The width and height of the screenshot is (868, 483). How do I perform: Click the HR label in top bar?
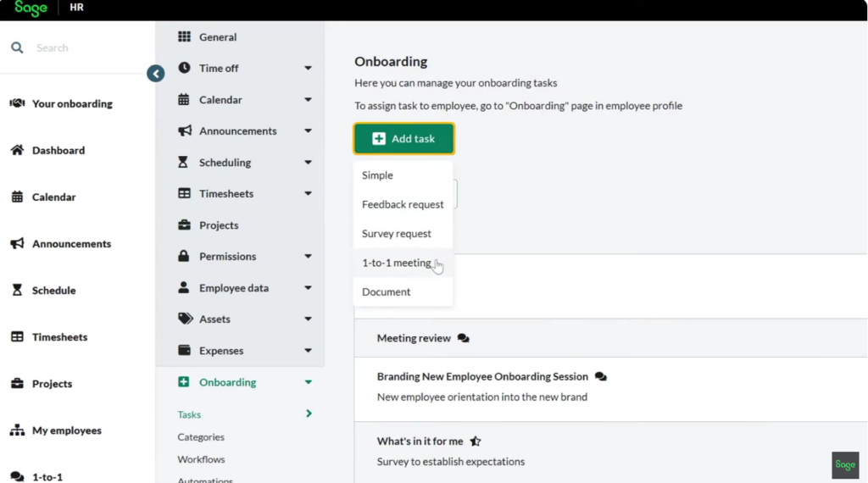[76, 7]
